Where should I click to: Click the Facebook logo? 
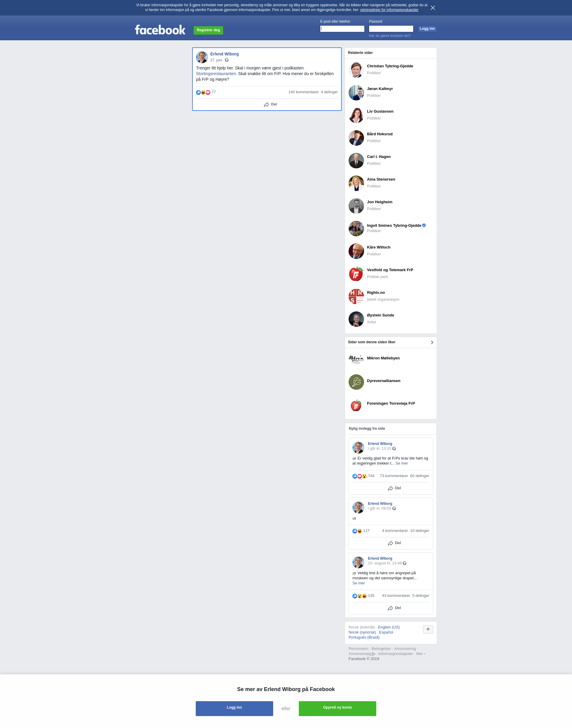[160, 30]
